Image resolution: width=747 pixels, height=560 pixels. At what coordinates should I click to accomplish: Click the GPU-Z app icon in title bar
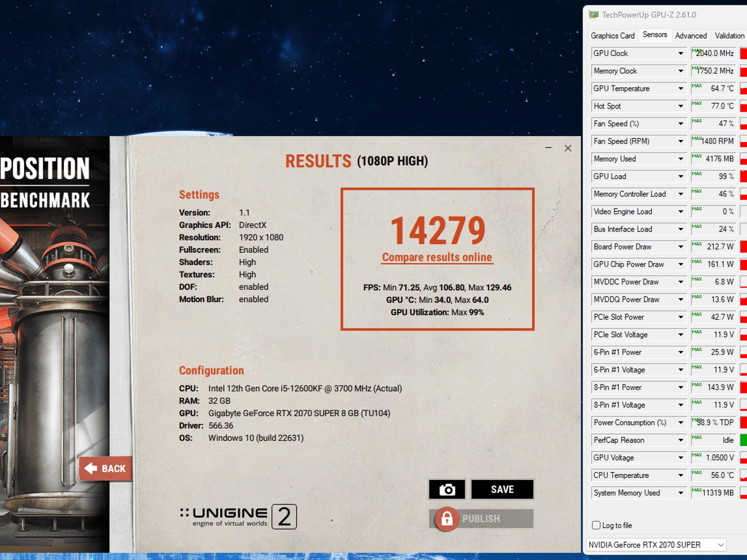click(x=594, y=15)
